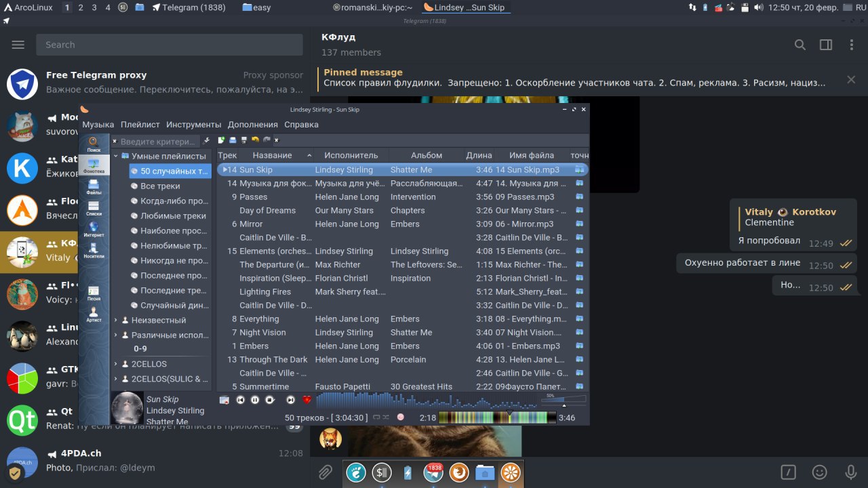Switch to the Списки sidebar section

click(x=94, y=209)
